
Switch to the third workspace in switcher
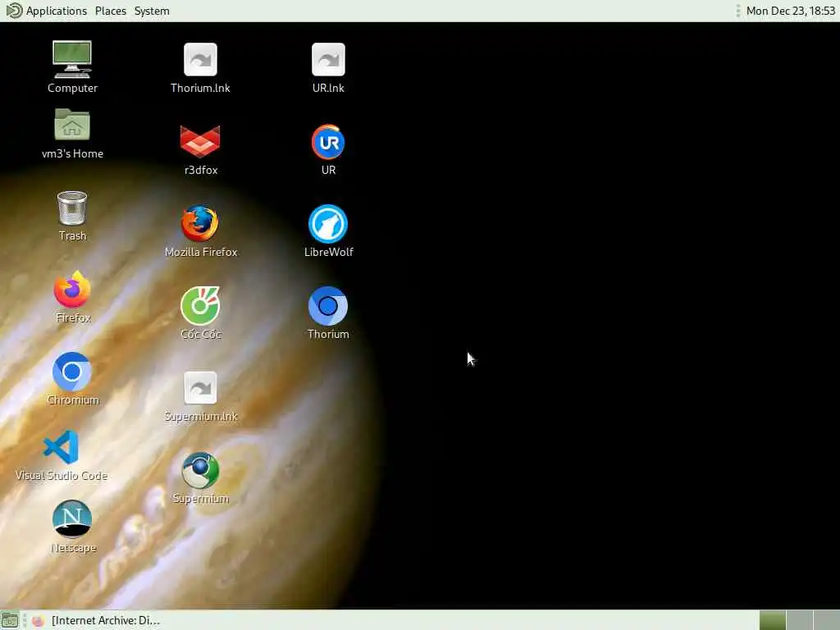click(826, 620)
